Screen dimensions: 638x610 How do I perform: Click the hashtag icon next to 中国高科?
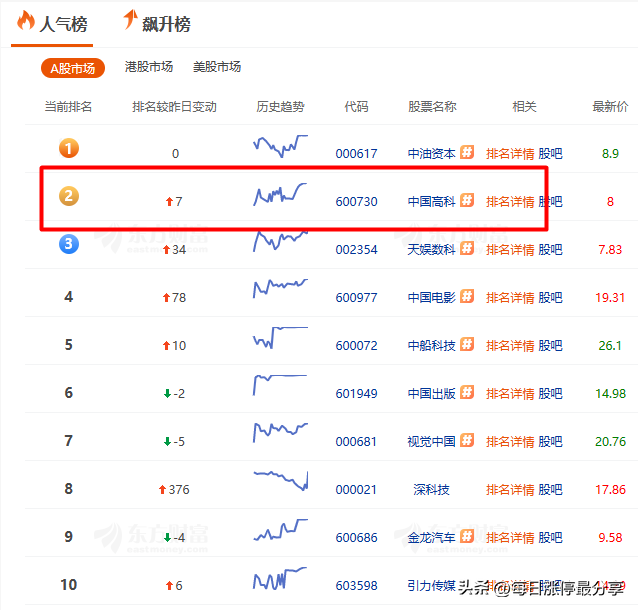467,201
